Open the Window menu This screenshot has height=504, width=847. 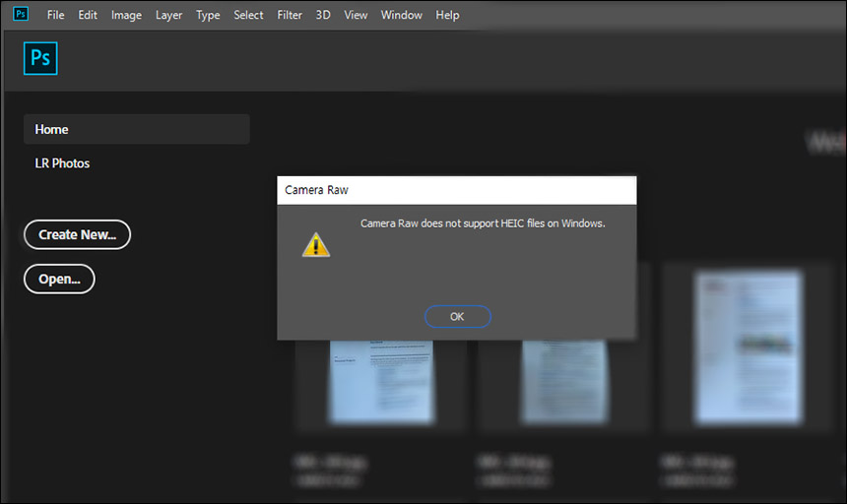(x=402, y=15)
